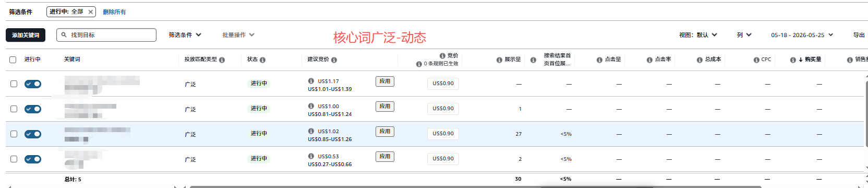Click the info icon before 展示量 column
868x188 pixels.
pos(499,60)
